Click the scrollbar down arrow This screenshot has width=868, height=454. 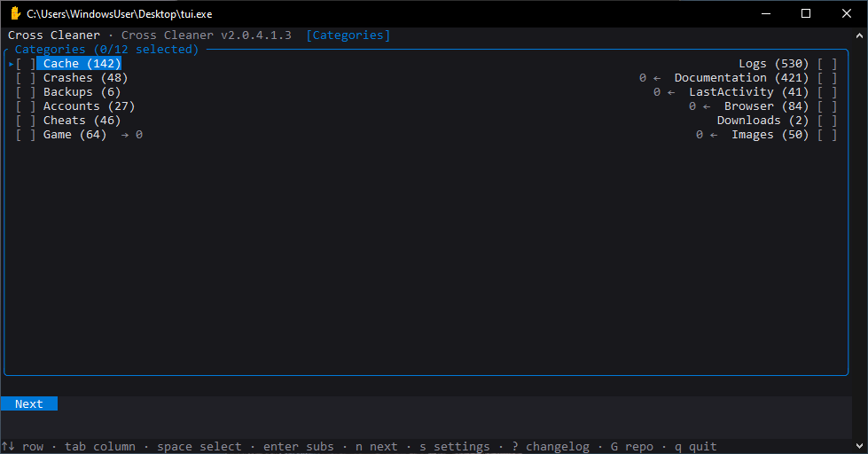tap(860, 445)
